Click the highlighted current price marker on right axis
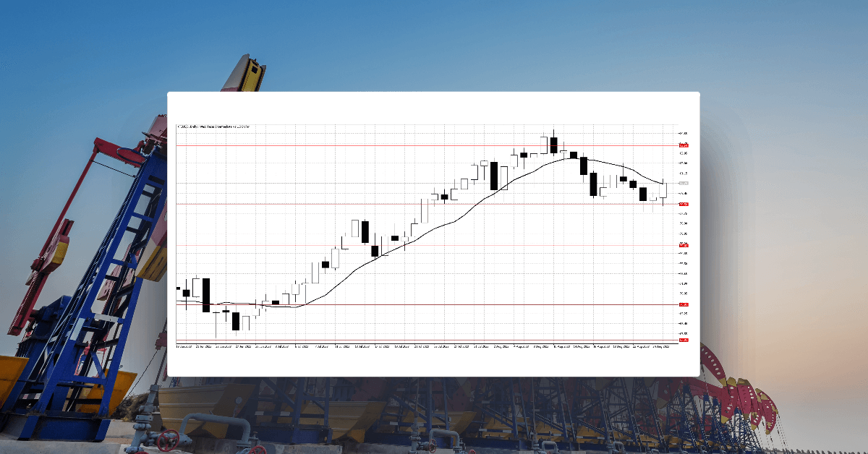The height and width of the screenshot is (454, 868). 684,184
